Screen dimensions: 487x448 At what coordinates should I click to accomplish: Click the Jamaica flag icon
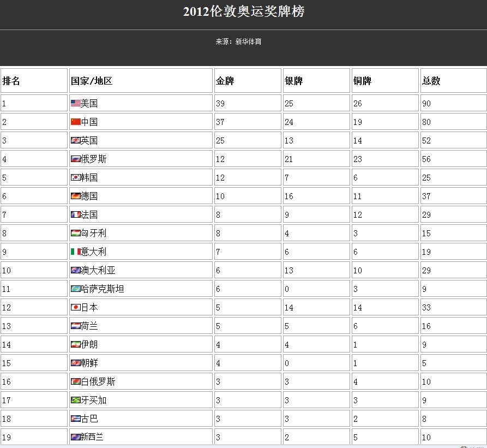click(x=75, y=400)
